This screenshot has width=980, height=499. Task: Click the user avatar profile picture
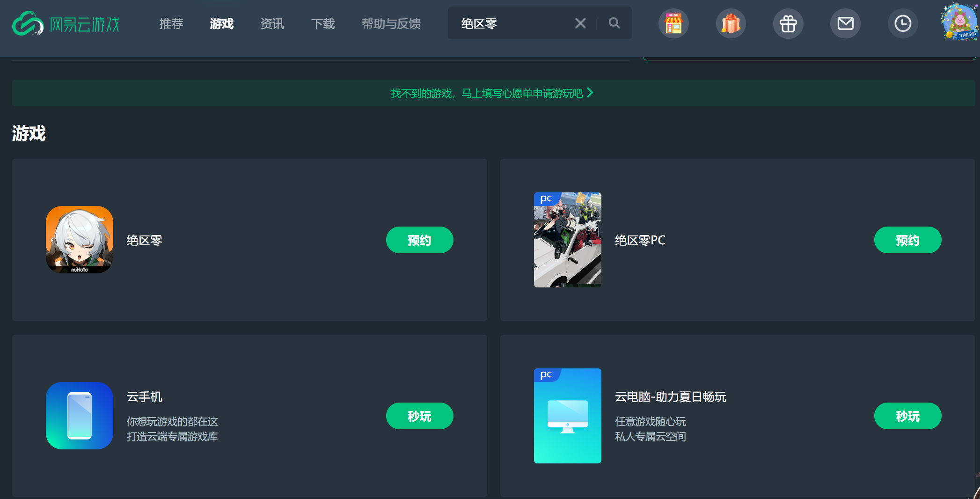[959, 22]
